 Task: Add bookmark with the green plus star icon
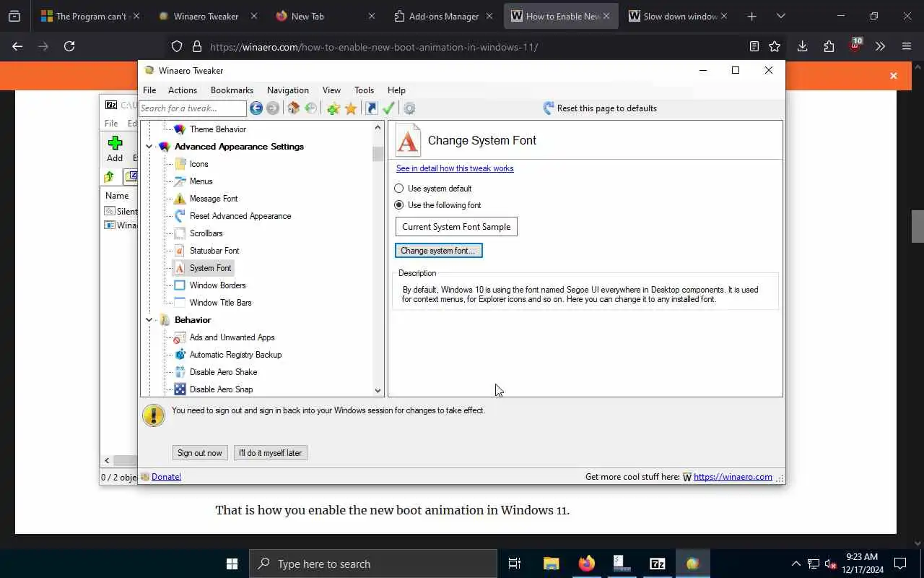(334, 108)
